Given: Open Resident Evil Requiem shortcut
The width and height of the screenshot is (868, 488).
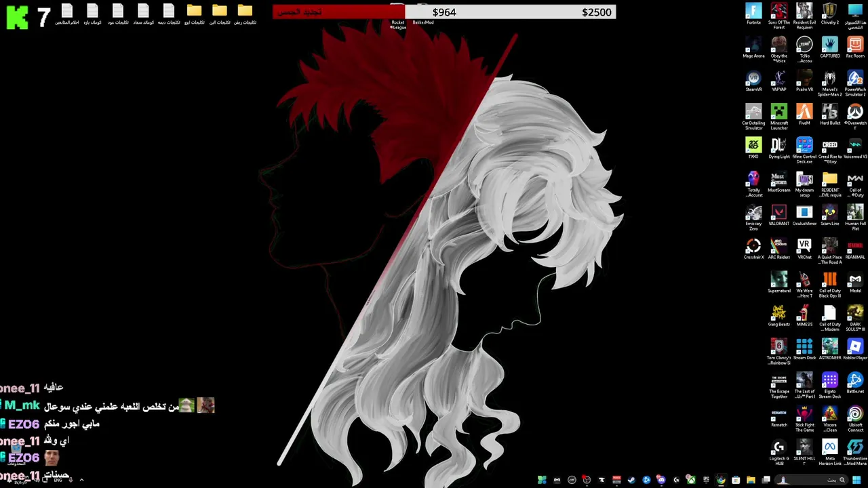Looking at the screenshot, I should (804, 16).
